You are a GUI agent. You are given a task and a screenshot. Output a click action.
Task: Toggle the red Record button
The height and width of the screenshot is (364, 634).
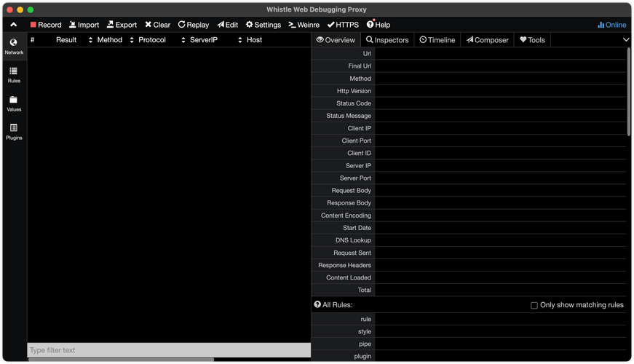coord(46,25)
